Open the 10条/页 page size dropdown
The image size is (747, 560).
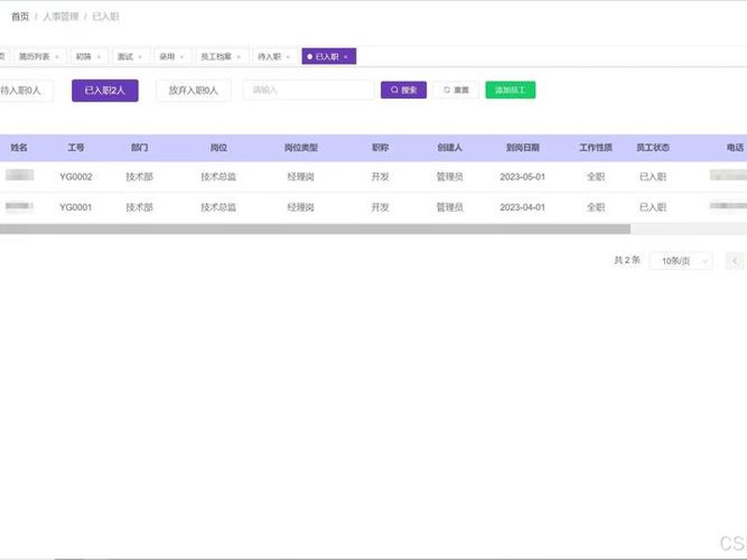tap(681, 261)
